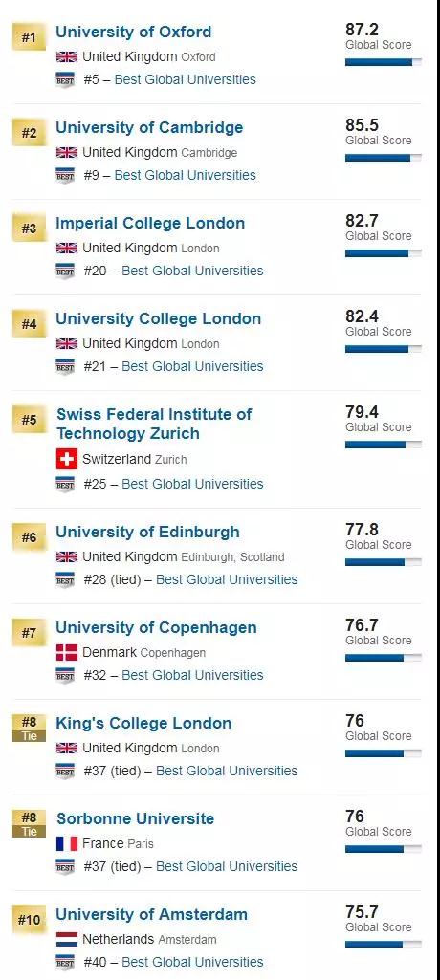This screenshot has height=980, width=440.
Task: Open the University of Oxford link
Action: pyautogui.click(x=134, y=32)
